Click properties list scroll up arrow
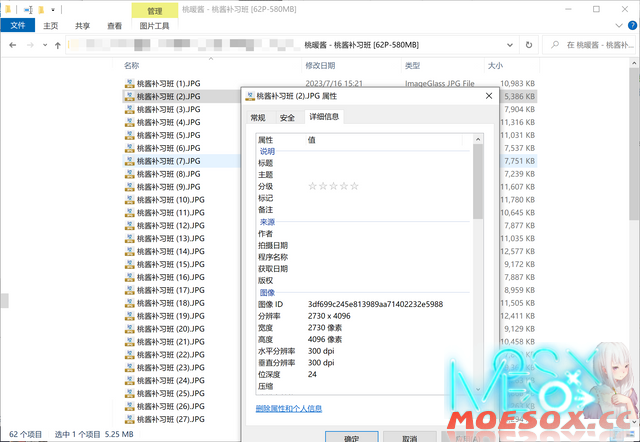Image resolution: width=640 pixels, height=442 pixels. point(478,140)
